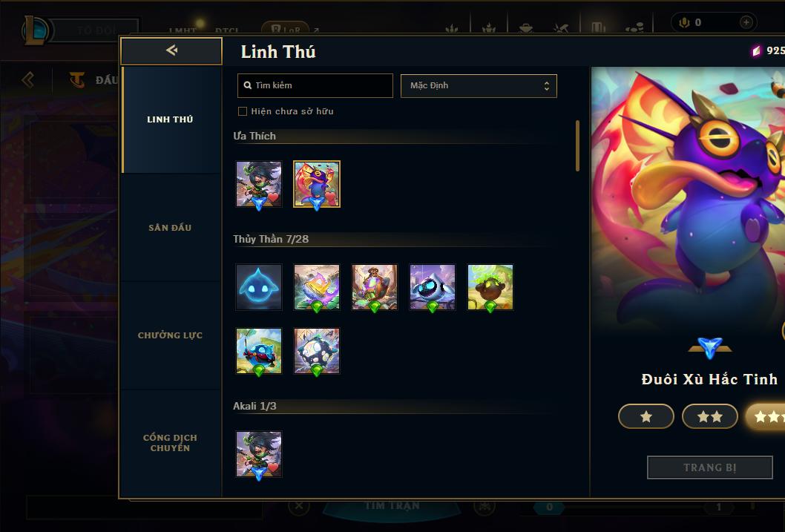Select the Đuôi Xù Hắc Tinh favorite thumbnail
Viewport: 785px width, 532px height.
pos(316,184)
